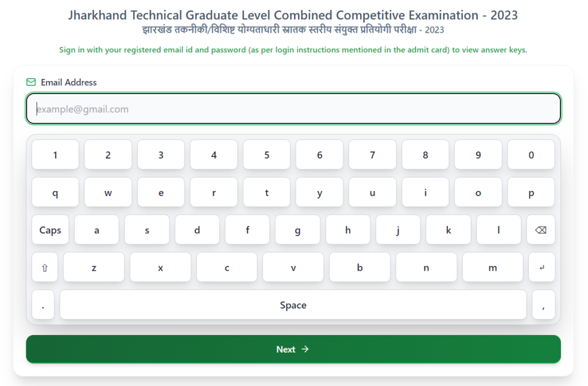Viewport: 588px width, 386px height.
Task: Click the green sign-in instructions text
Action: tap(294, 50)
